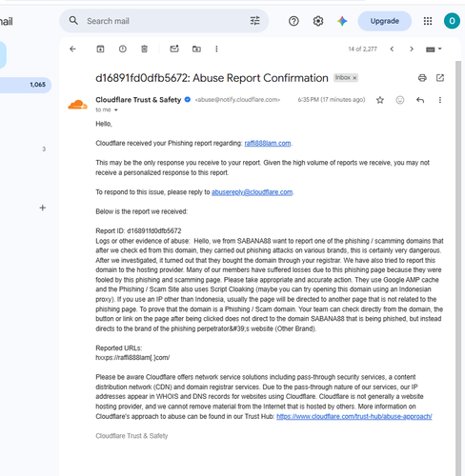Screen dimensions: 465x476
Task: Add an emoji reaction
Action: coord(400,100)
